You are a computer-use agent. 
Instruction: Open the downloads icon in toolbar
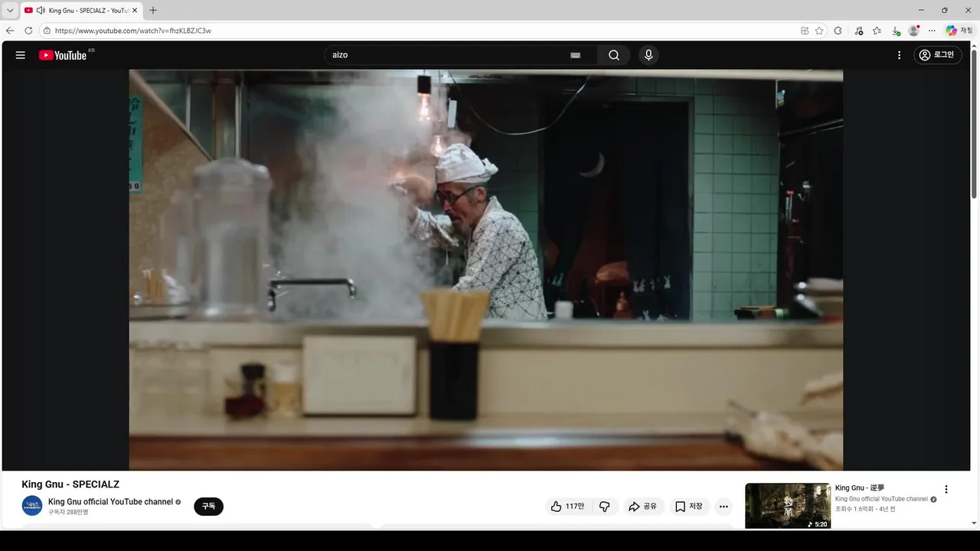(x=896, y=31)
